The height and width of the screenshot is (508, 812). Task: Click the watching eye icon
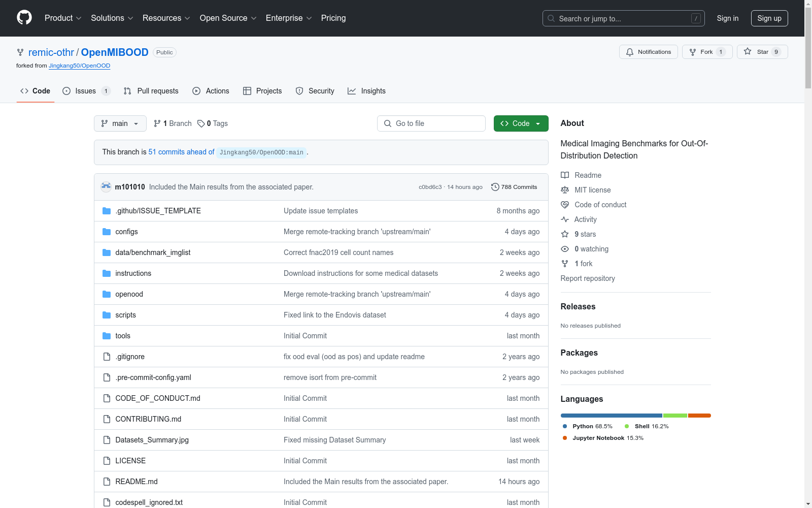[565, 249]
